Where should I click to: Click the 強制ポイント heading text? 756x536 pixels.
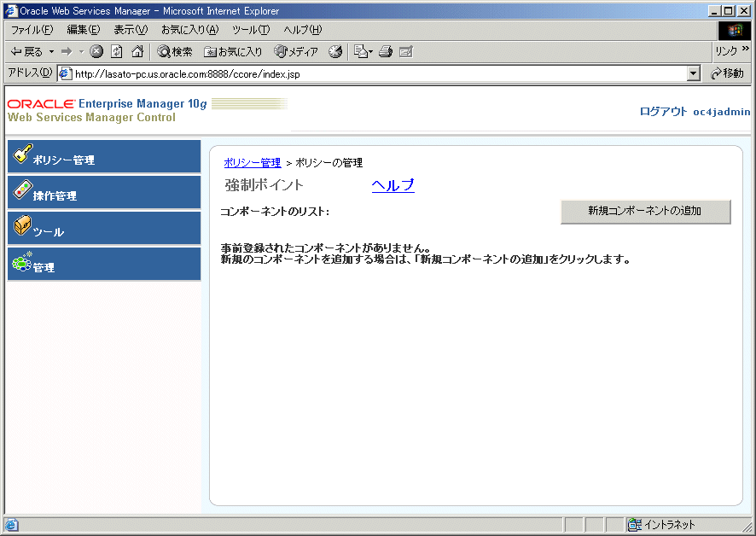[x=265, y=184]
